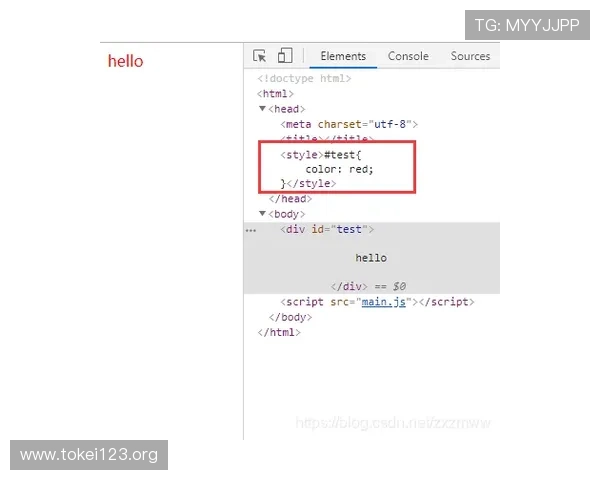Click the three-dot actions beside div test
This screenshot has width=600, height=480.
click(251, 230)
